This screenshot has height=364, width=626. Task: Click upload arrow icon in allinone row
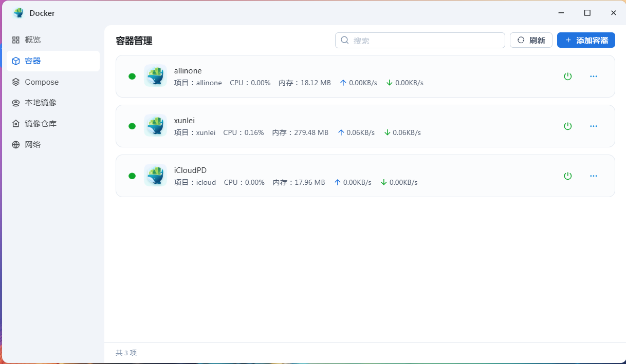point(343,83)
